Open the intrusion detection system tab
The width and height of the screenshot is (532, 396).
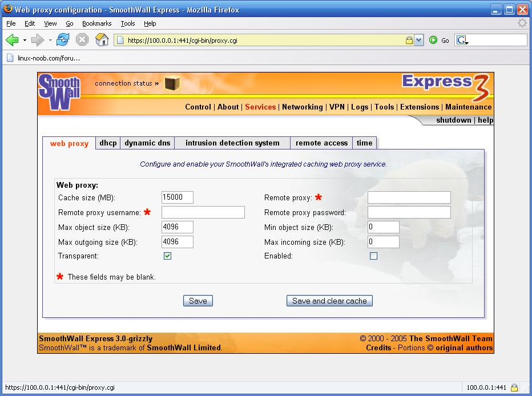click(232, 143)
